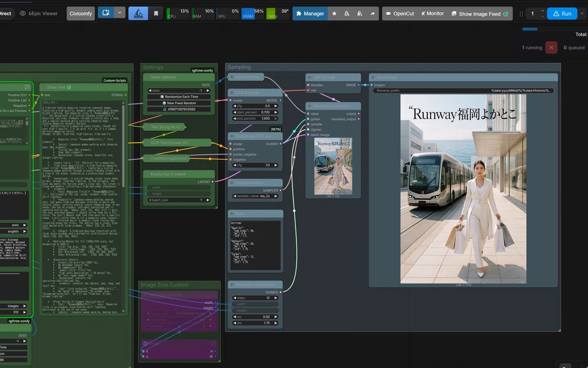
Task: Click the star favorites icon beside Manager
Action: click(x=334, y=14)
